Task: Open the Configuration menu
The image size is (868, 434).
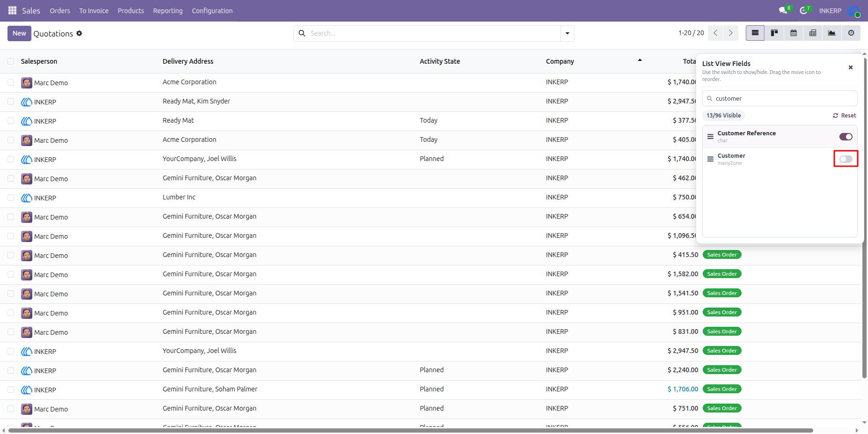Action: pos(212,11)
